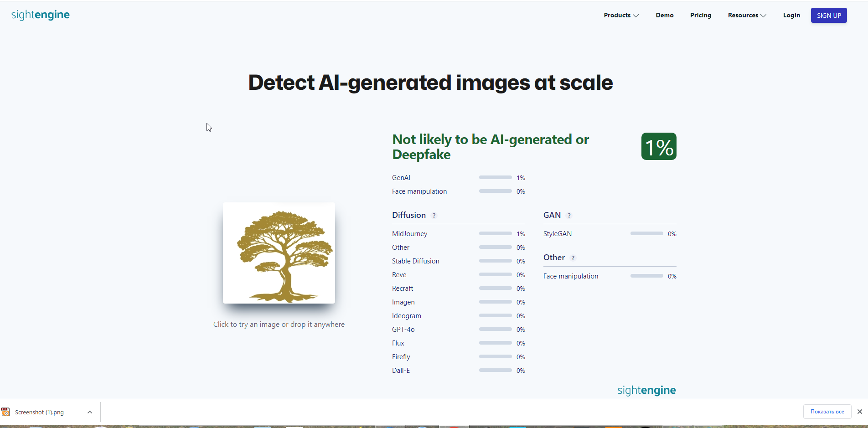Click the 'GPT-4o' label

pos(403,330)
